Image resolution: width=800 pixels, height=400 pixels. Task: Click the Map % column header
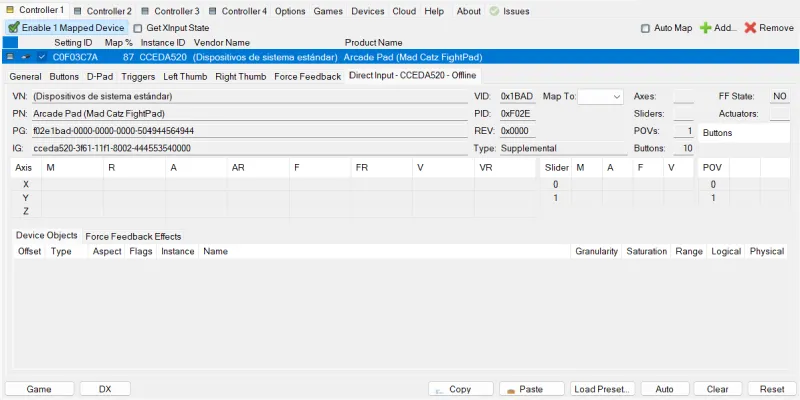pos(118,42)
